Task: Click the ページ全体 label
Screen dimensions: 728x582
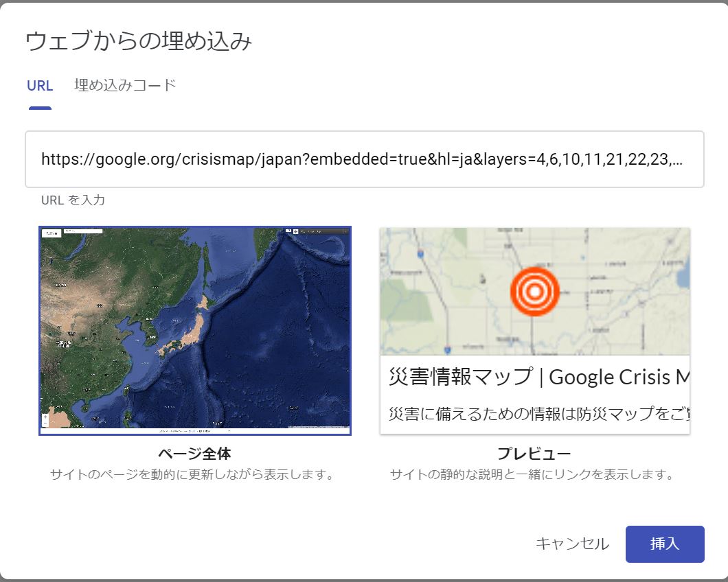Action: (194, 454)
